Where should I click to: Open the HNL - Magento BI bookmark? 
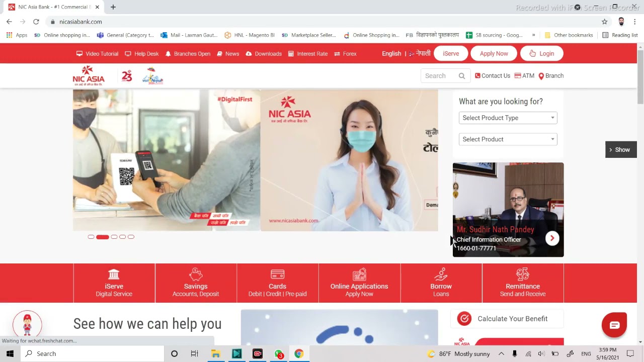pos(250,35)
